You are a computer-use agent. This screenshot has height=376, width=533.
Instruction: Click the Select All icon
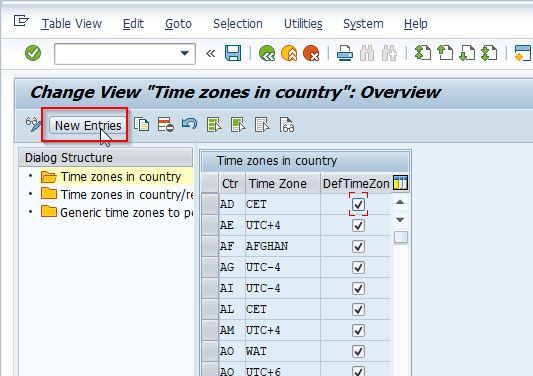pyautogui.click(x=214, y=125)
